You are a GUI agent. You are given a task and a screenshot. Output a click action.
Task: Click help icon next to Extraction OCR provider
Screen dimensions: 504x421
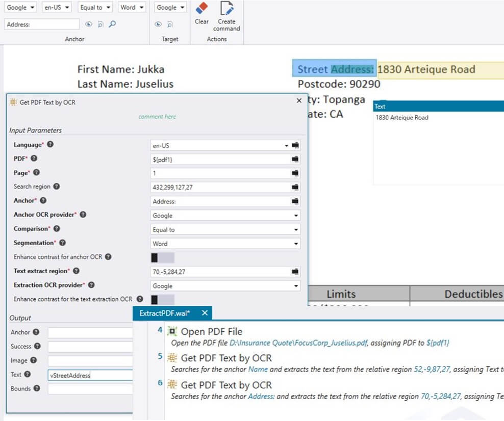tap(91, 285)
